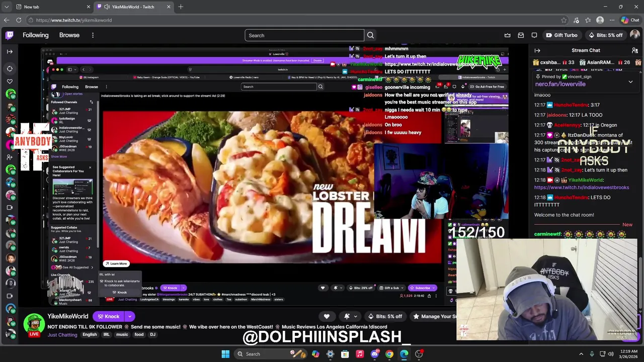The height and width of the screenshot is (362, 644).
Task: Click the YikeMikeWorld channel name
Action: click(68, 316)
